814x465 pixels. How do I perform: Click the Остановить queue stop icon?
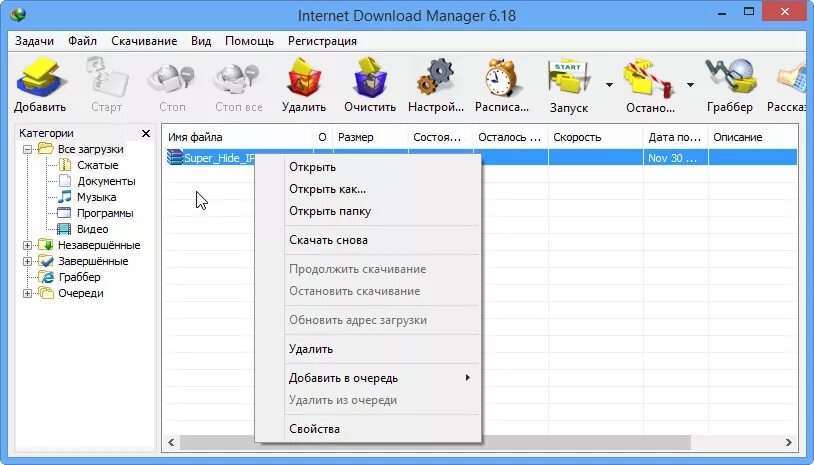[649, 79]
